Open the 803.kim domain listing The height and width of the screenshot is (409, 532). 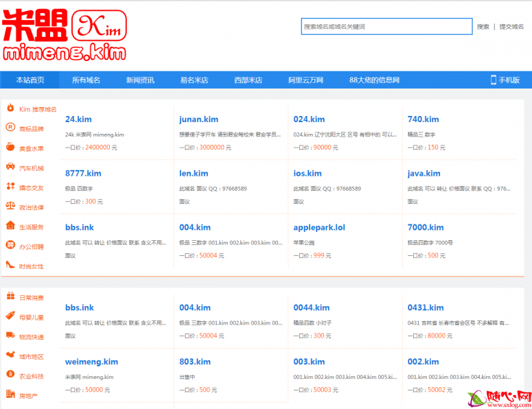[195, 362]
